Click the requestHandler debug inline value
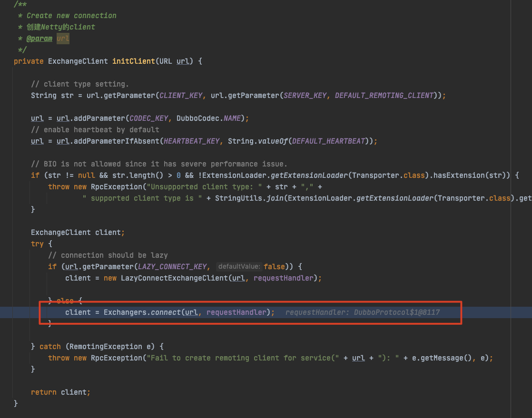This screenshot has height=418, width=532. (362, 312)
